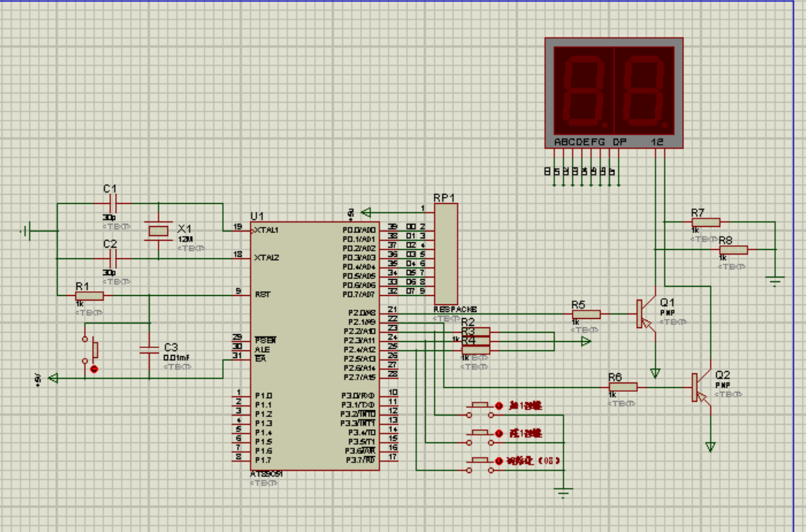The image size is (806, 532).
Task: Toggle red actuator of 减1 button
Action: coord(498,433)
